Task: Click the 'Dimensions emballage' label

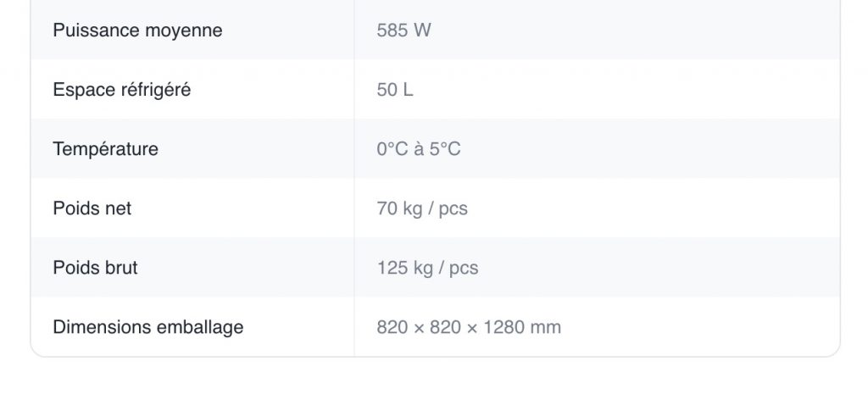Action: tap(147, 327)
